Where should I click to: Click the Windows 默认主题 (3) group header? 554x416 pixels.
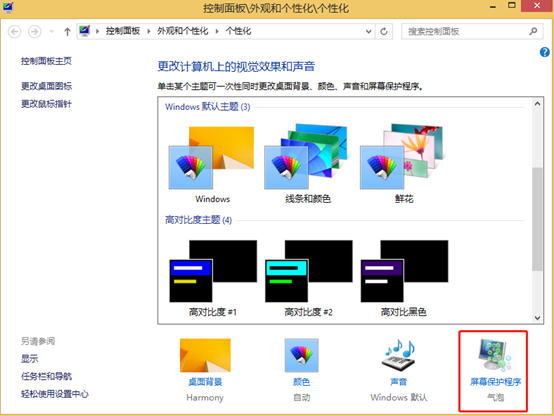(x=208, y=107)
